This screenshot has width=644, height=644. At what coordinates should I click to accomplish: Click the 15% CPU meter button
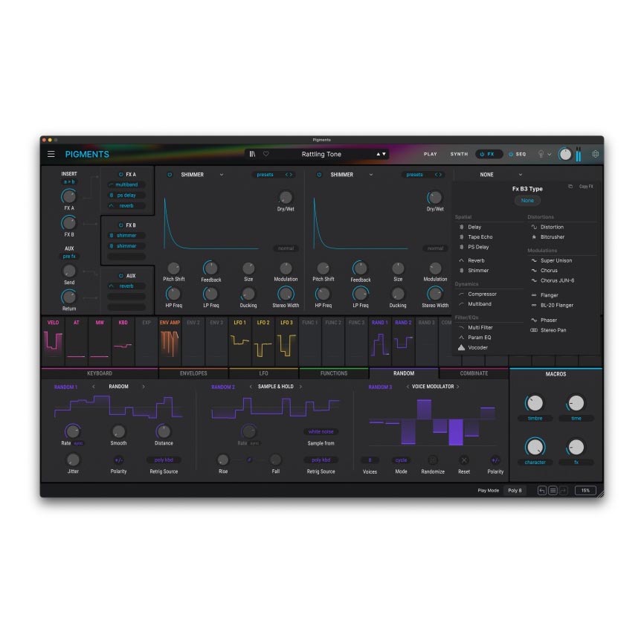point(585,490)
